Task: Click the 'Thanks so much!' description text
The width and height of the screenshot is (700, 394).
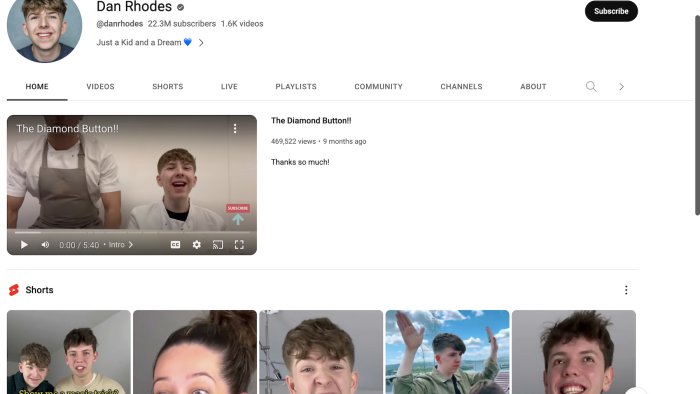Action: 300,162
